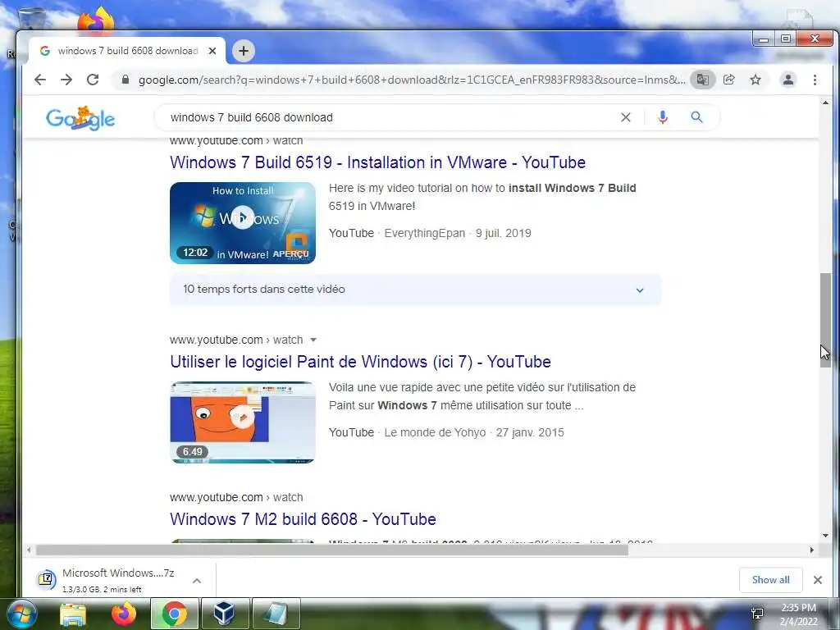Open Utiliser le logiciel Paint de Windows link
Viewport: 840px width, 630px height.
(361, 362)
